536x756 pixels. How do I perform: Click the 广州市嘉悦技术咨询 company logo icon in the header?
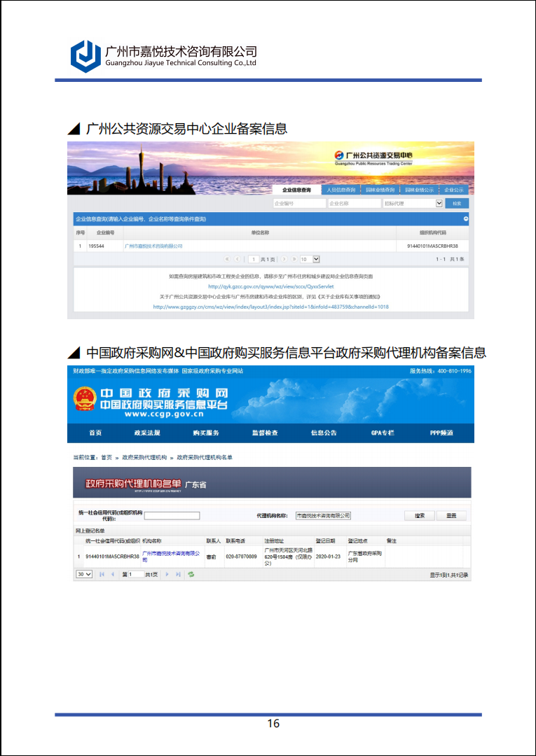pyautogui.click(x=85, y=56)
